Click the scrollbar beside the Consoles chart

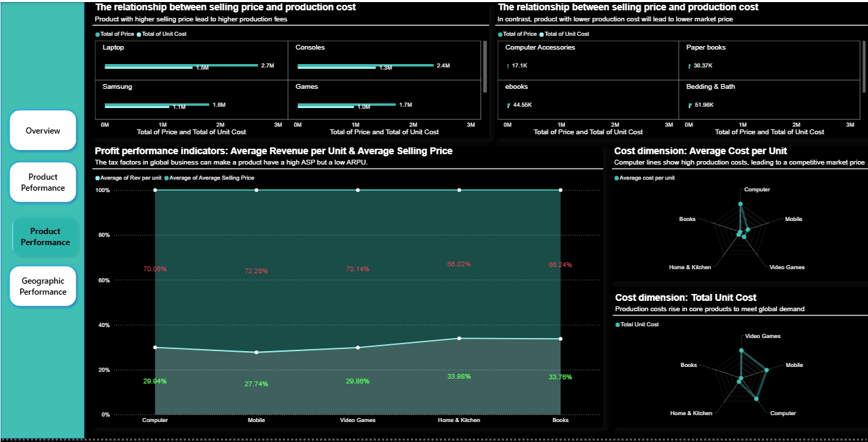point(485,66)
